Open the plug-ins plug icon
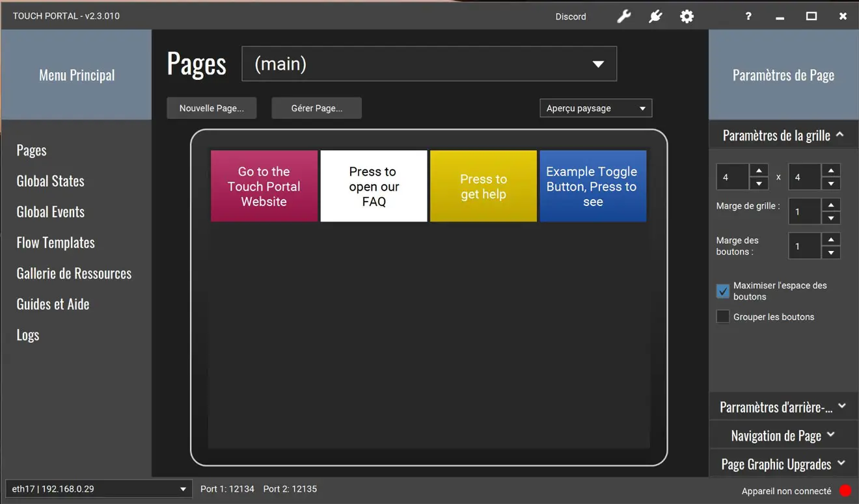The image size is (859, 504). click(x=655, y=16)
